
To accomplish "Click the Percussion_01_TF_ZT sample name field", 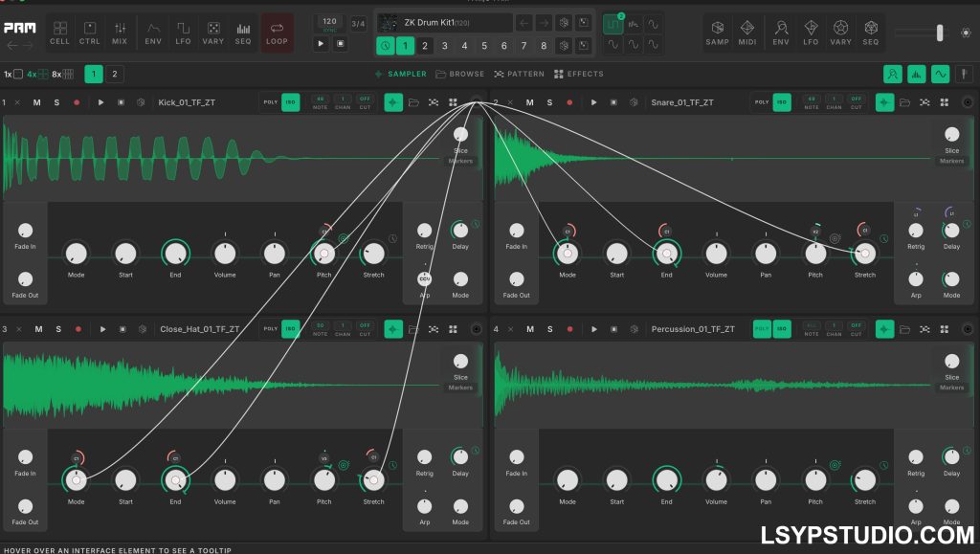I will [693, 329].
